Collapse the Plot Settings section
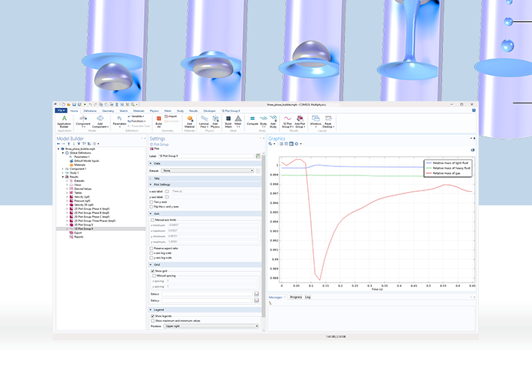532x392 pixels. [151, 184]
